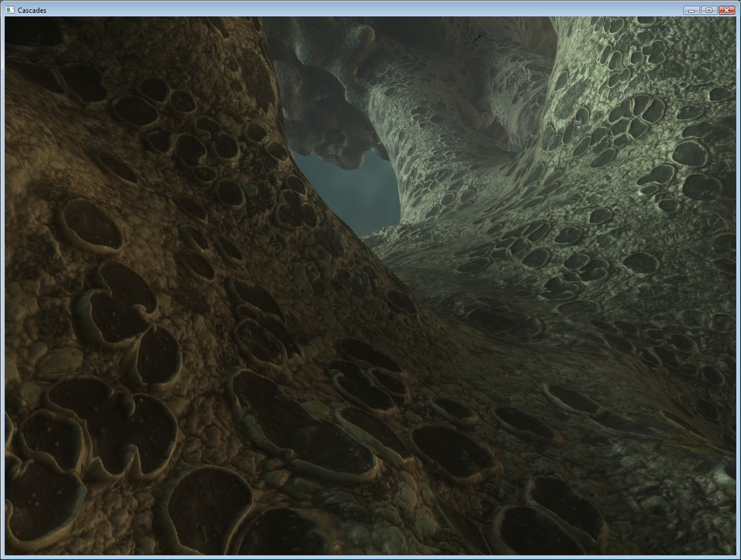Screen dimensions: 741x560
Task: Click the Cascades title text
Action: coord(32,10)
